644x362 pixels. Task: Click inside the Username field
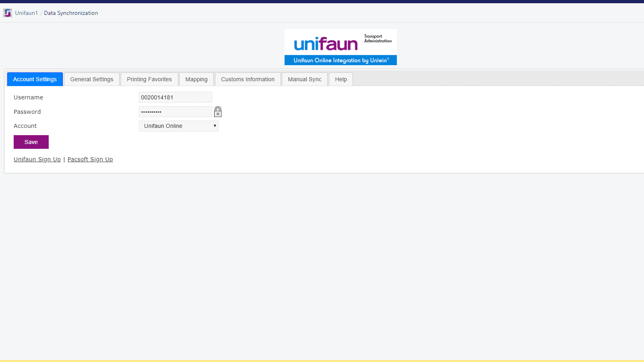coord(175,97)
